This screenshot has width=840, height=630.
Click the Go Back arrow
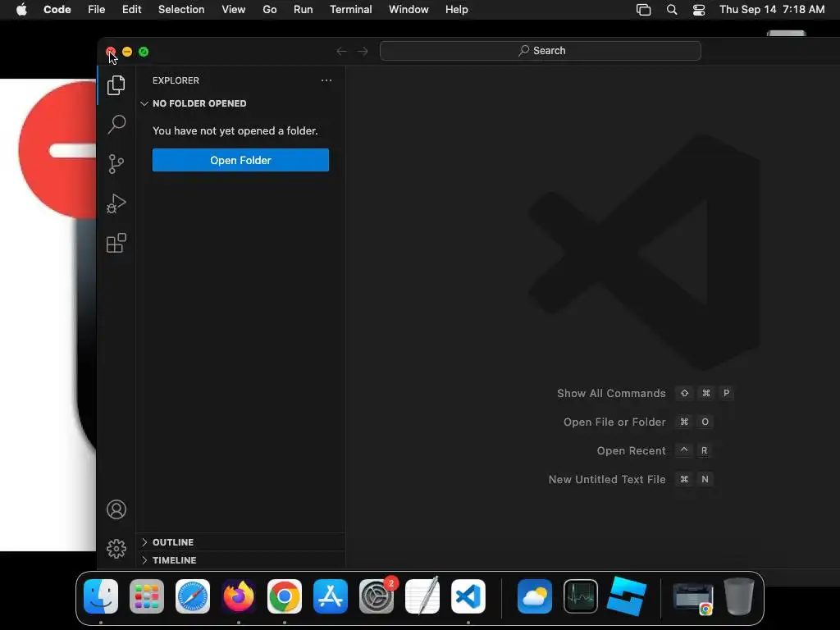click(x=341, y=51)
